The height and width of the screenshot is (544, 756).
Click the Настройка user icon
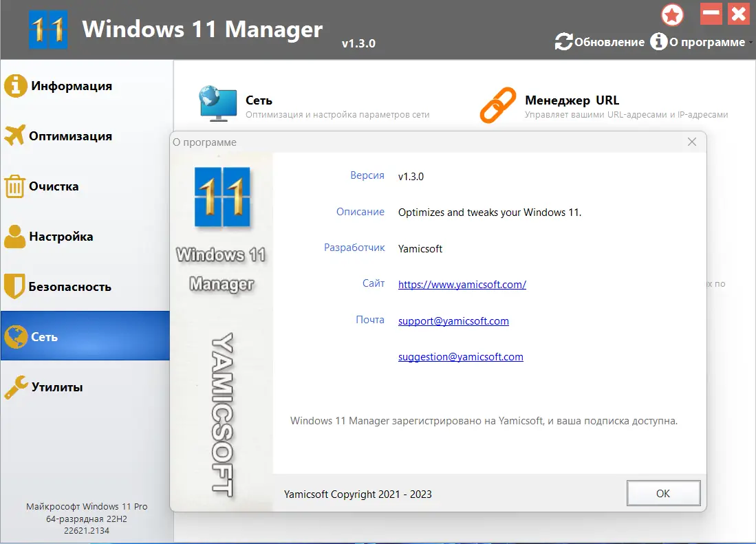click(x=15, y=236)
